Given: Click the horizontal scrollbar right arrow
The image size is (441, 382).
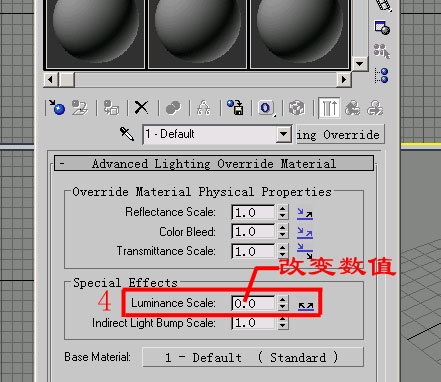Looking at the screenshot, I should tap(344, 80).
